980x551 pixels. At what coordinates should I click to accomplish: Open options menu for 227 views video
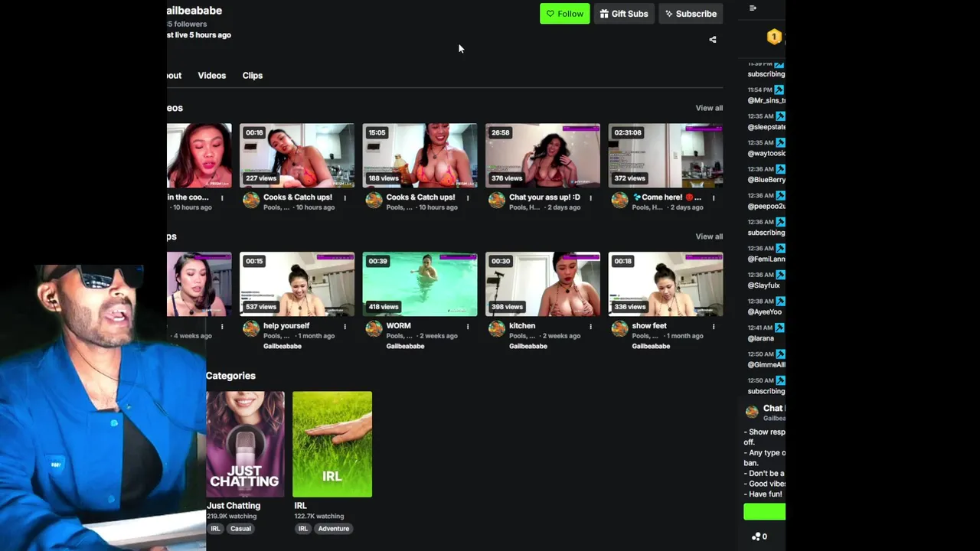[345, 198]
